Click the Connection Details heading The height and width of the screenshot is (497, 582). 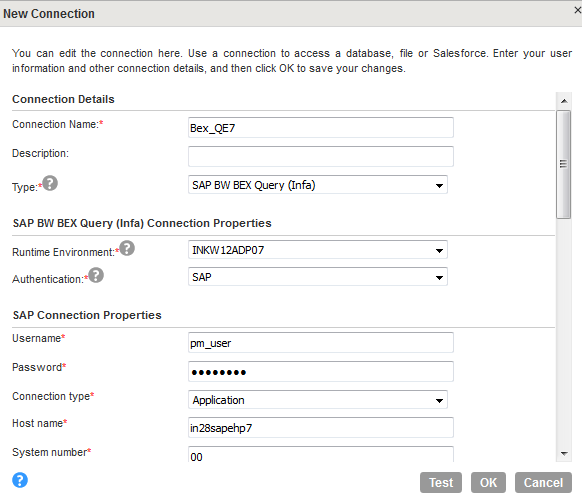pos(63,99)
